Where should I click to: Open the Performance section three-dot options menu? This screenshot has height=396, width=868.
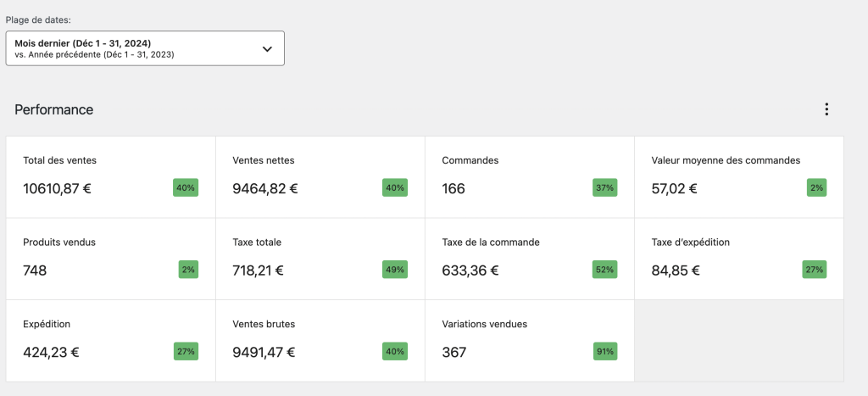pyautogui.click(x=826, y=109)
